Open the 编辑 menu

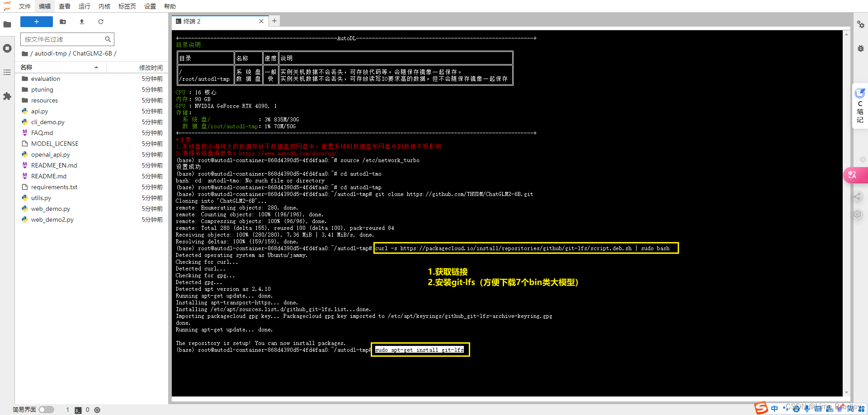(45, 6)
